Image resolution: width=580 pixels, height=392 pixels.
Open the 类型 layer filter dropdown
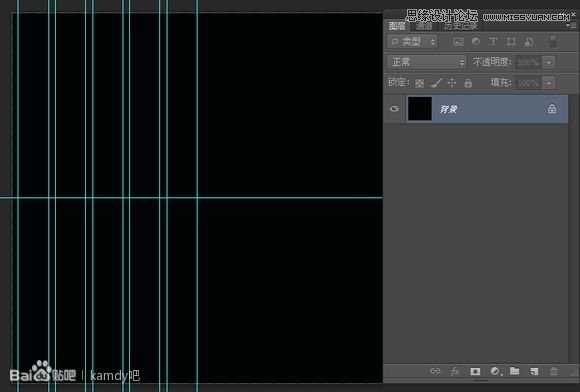click(x=413, y=42)
